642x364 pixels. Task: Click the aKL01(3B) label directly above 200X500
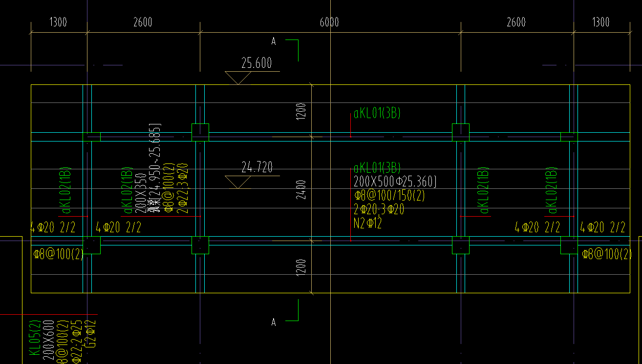click(377, 168)
